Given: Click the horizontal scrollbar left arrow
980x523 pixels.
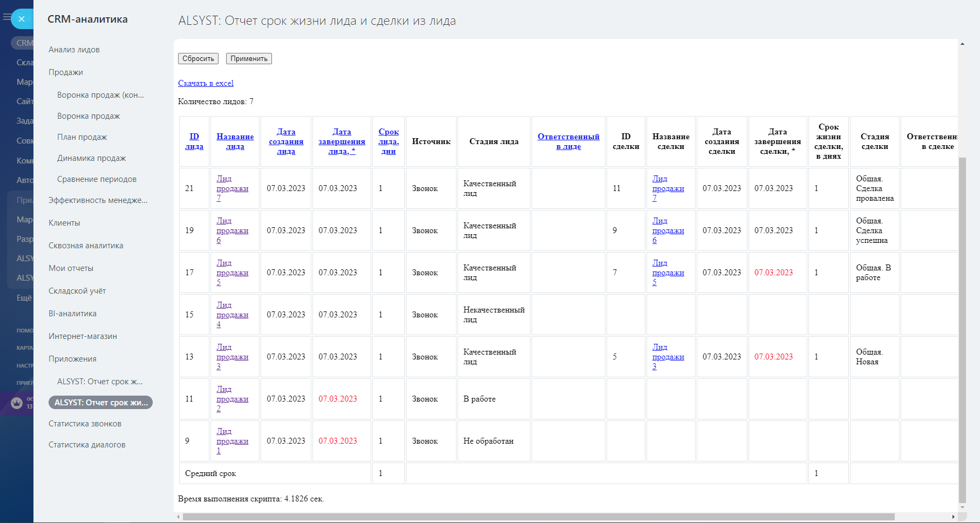Looking at the screenshot, I should tap(179, 517).
